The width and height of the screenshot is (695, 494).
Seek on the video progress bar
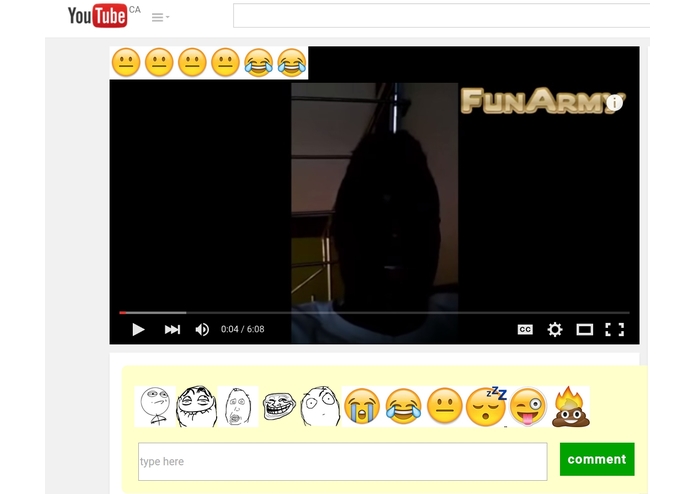coord(374,313)
